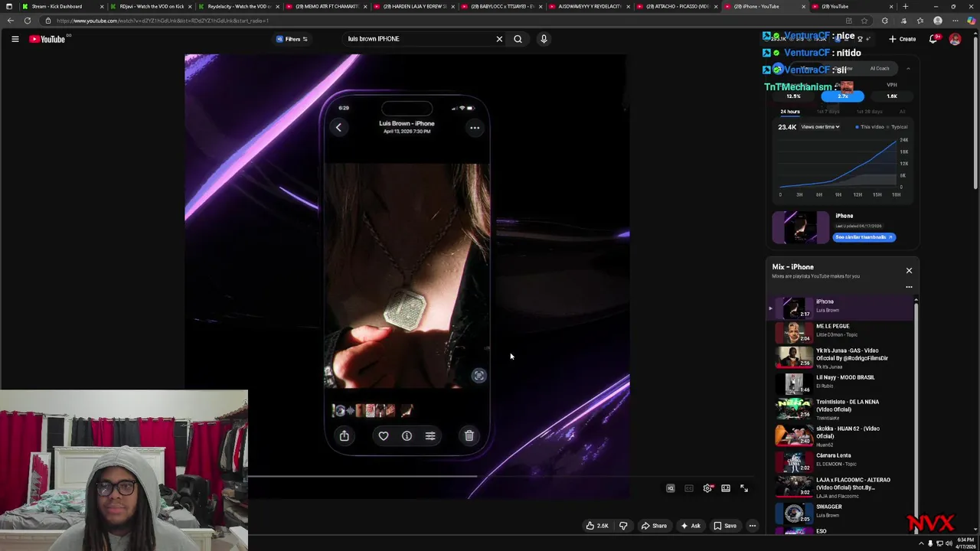This screenshot has width=980, height=551.
Task: Go back in the browser
Action: coord(10,21)
